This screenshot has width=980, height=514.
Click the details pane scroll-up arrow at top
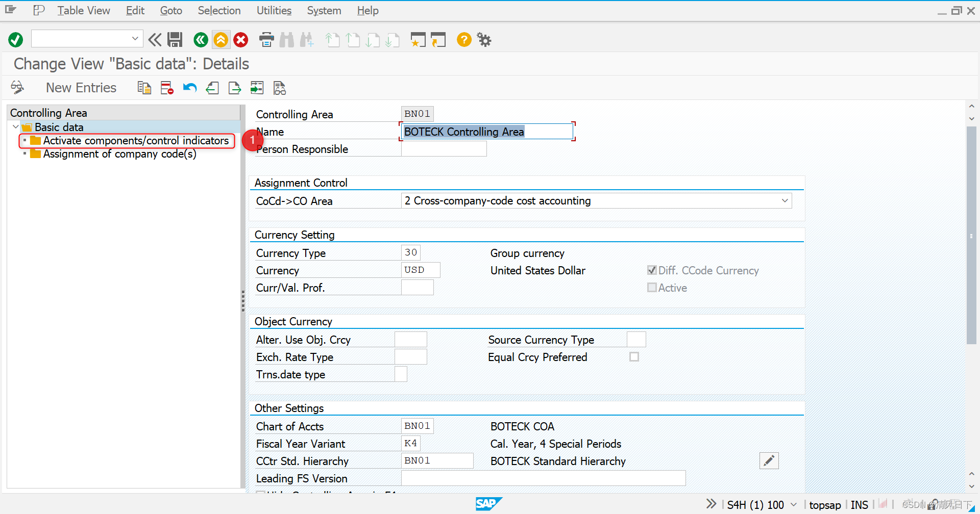[971, 107]
